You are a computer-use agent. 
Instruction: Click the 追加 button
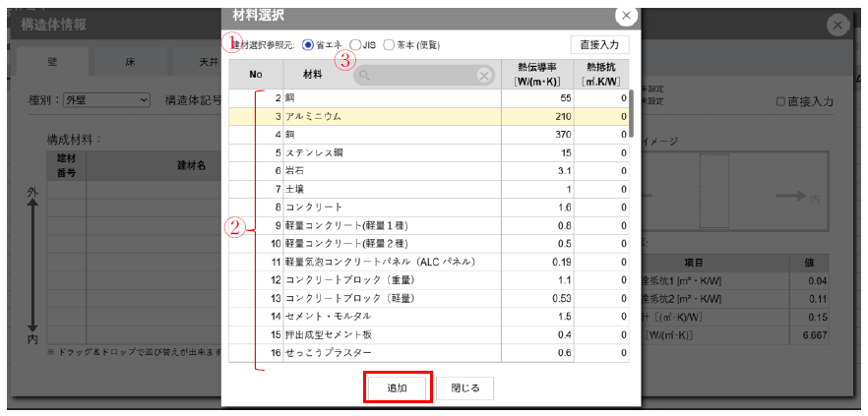[x=398, y=387]
